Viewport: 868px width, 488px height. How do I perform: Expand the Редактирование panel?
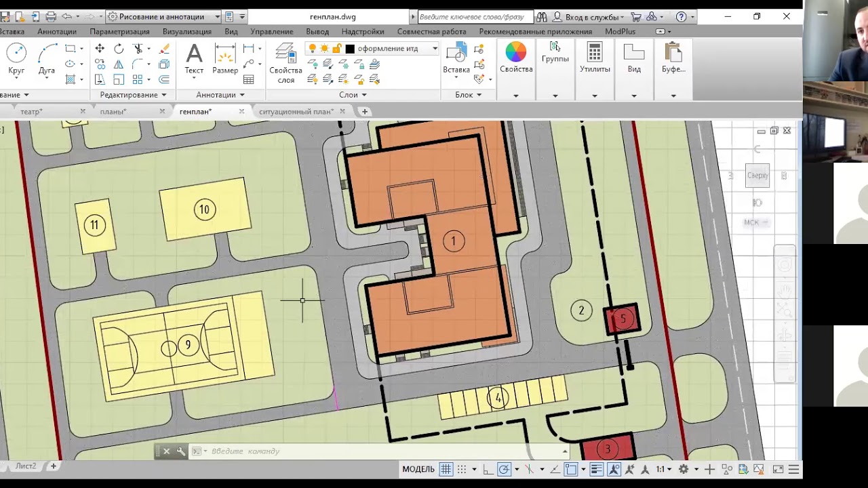point(133,95)
